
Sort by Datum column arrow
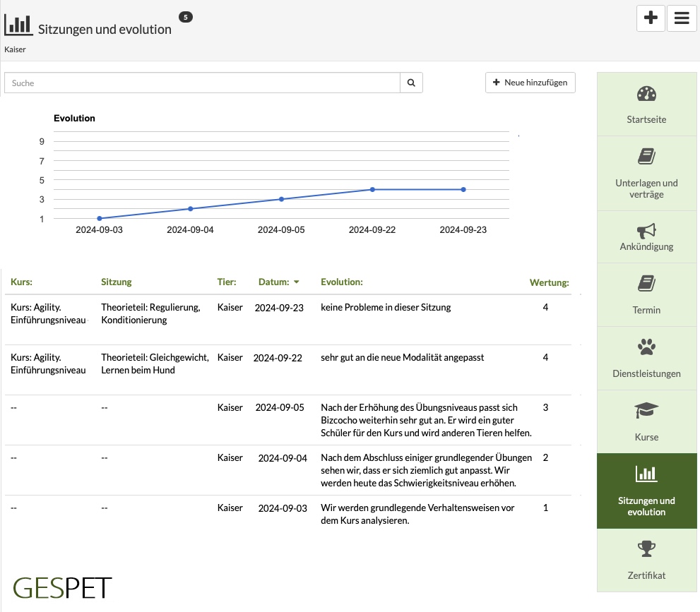[x=297, y=282]
